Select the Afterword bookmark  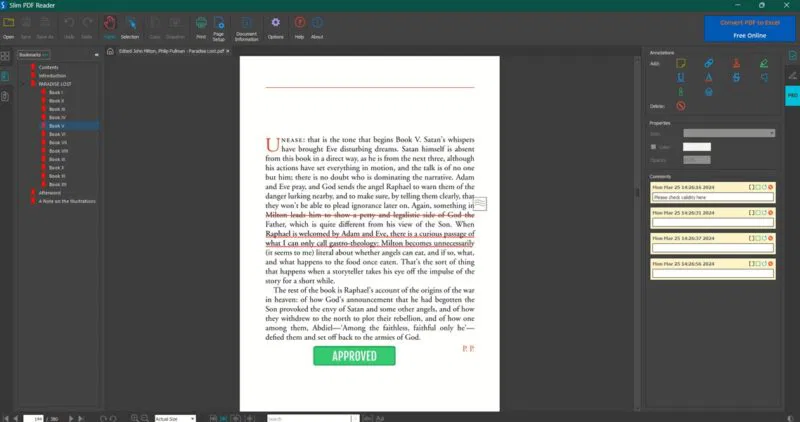(49, 193)
